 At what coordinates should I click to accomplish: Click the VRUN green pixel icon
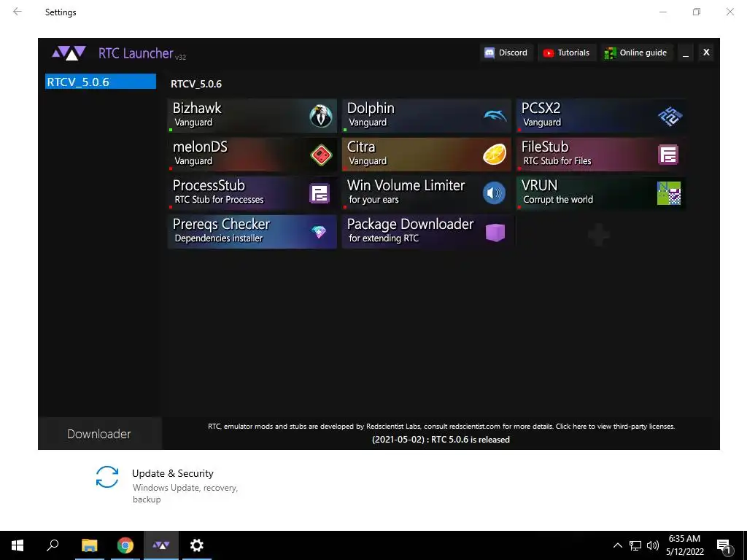point(669,193)
